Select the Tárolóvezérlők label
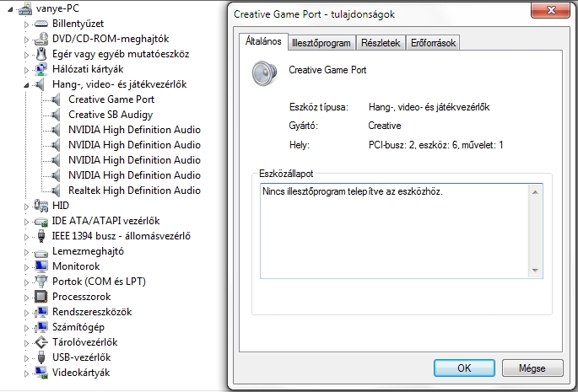The image size is (578, 392). pos(84,342)
